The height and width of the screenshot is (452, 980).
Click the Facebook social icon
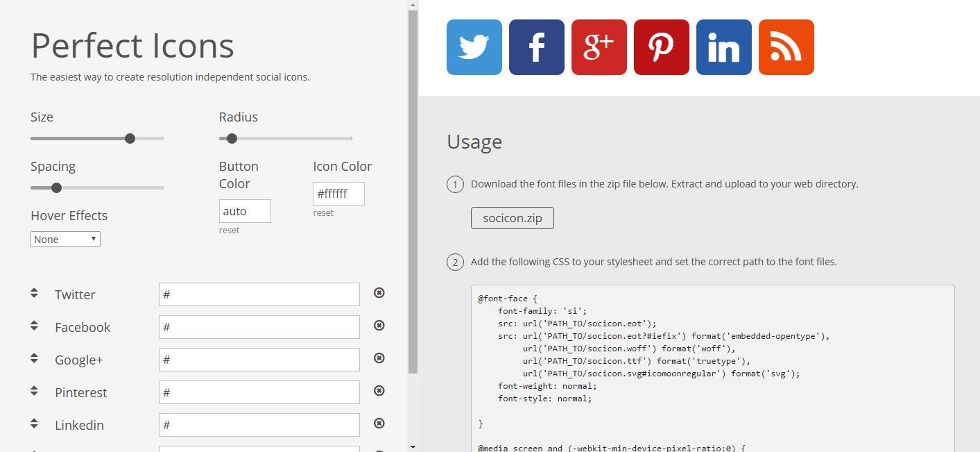coord(536,47)
